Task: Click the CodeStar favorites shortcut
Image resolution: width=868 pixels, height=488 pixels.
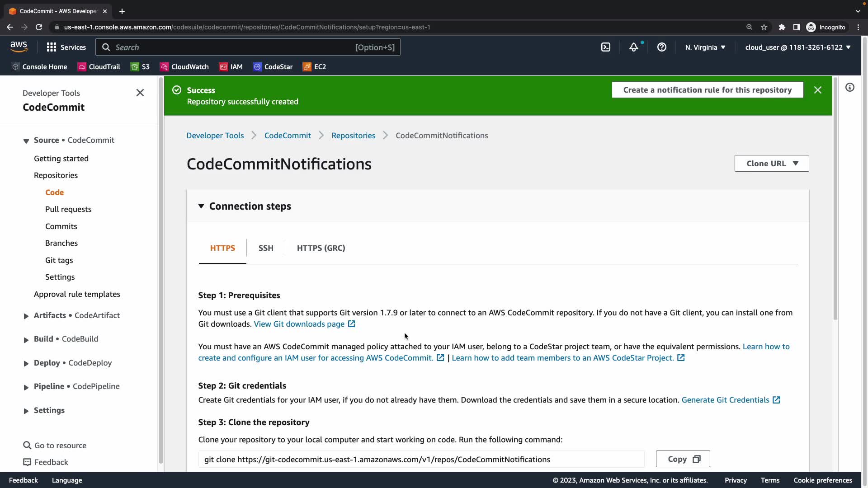Action: coord(273,66)
